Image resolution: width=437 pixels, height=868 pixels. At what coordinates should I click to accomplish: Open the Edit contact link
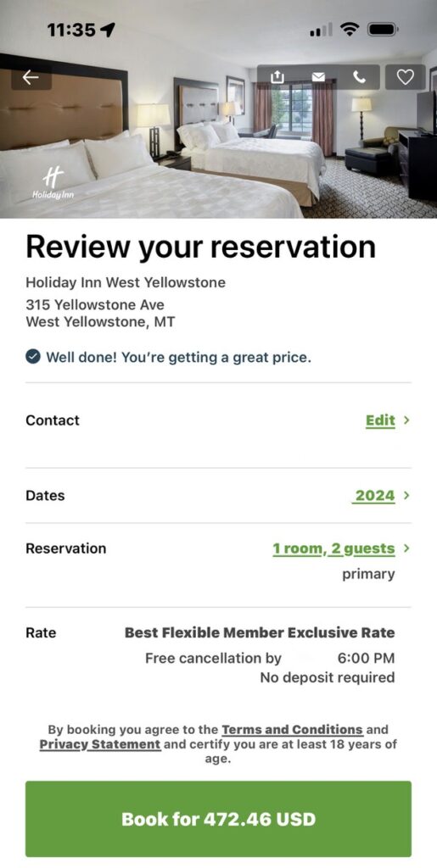click(x=380, y=420)
